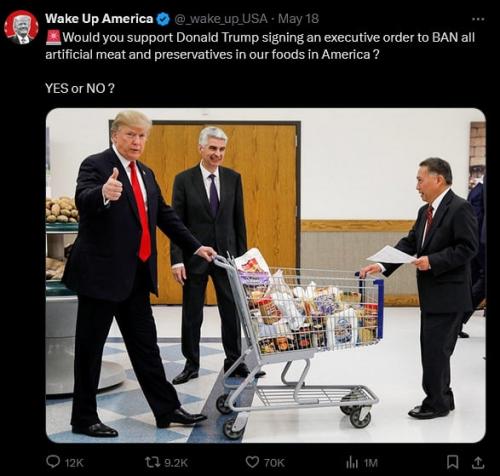500x476 pixels.
Task: Open the @_wake_up_USA handle link
Action: coord(221,19)
